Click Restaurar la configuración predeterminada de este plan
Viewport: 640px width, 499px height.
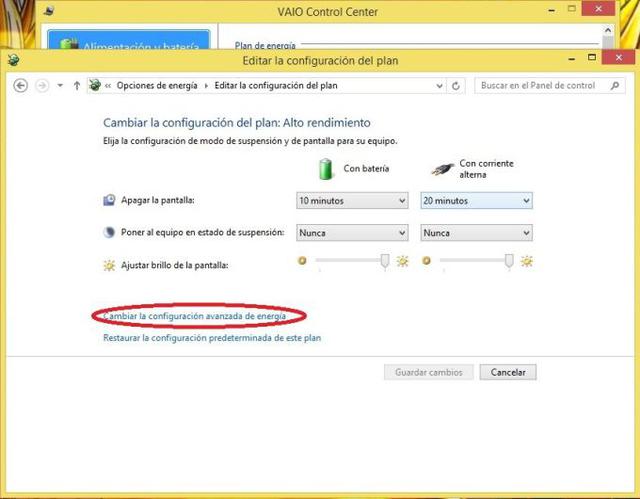pyautogui.click(x=212, y=338)
